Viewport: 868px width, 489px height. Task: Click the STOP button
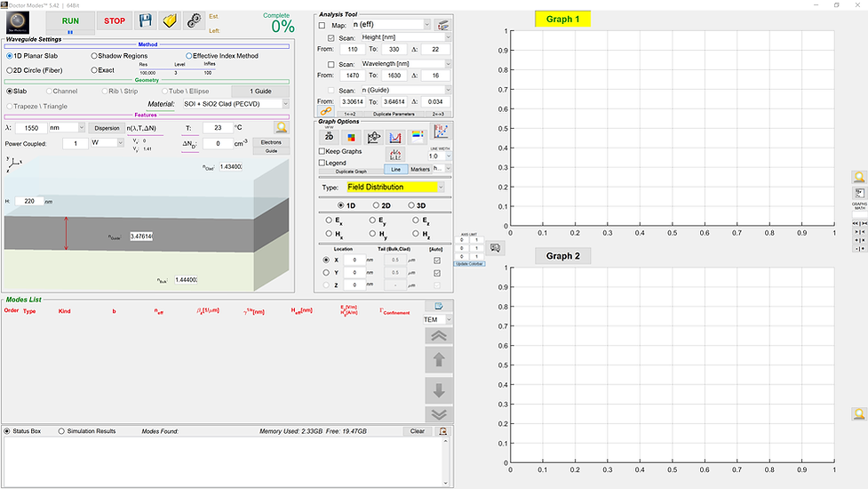coord(115,21)
